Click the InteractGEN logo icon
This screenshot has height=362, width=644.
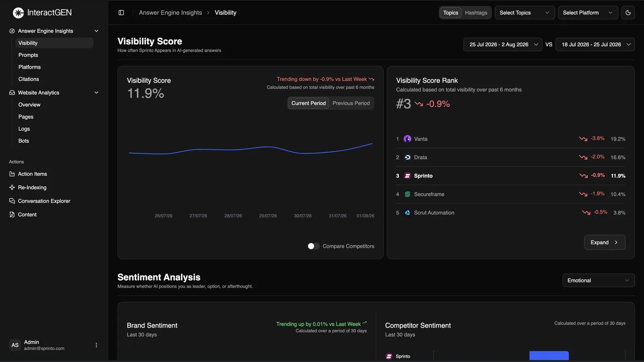[x=19, y=13]
